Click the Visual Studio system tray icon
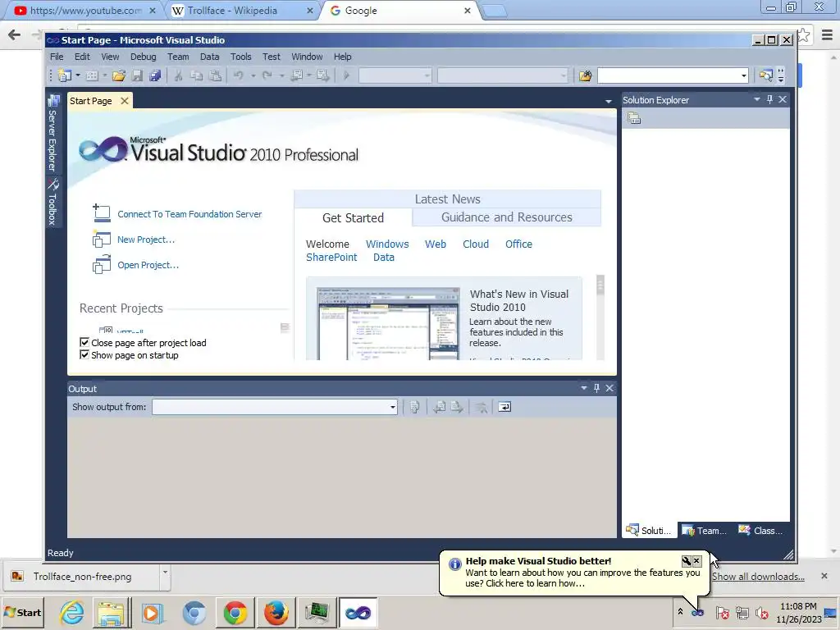The width and height of the screenshot is (840, 630). (x=697, y=612)
